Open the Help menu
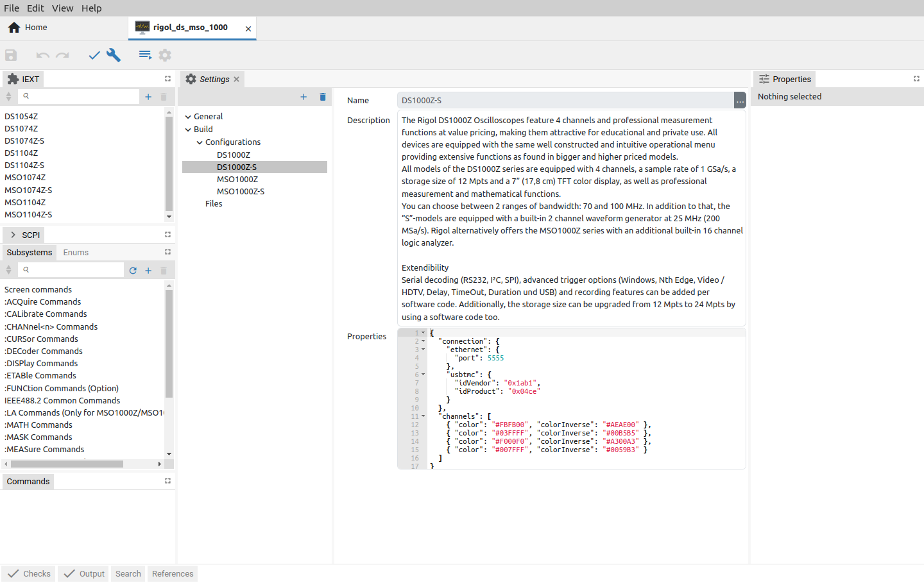This screenshot has height=583, width=924. 91,8
